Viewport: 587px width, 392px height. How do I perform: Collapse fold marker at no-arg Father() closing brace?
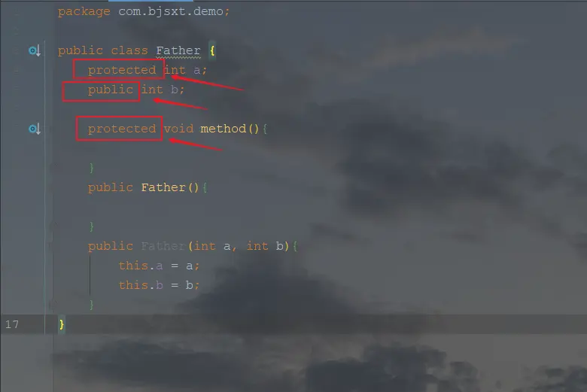tap(55, 224)
